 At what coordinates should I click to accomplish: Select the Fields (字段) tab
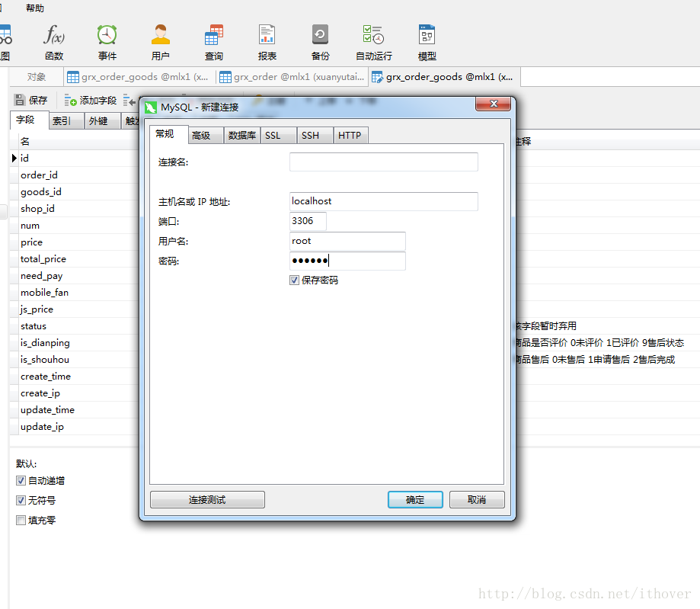(x=29, y=120)
